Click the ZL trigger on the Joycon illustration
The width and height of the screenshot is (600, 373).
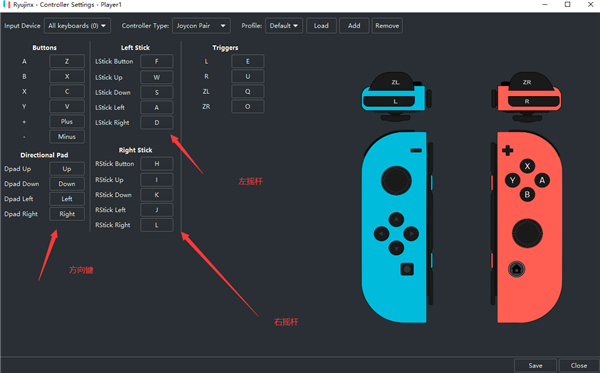coord(395,81)
